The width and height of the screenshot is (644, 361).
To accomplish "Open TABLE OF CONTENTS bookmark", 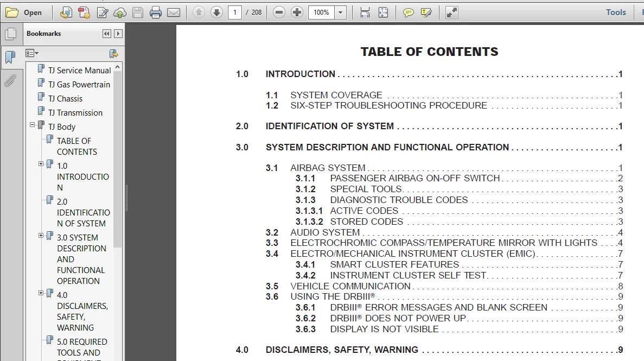I will 77,147.
